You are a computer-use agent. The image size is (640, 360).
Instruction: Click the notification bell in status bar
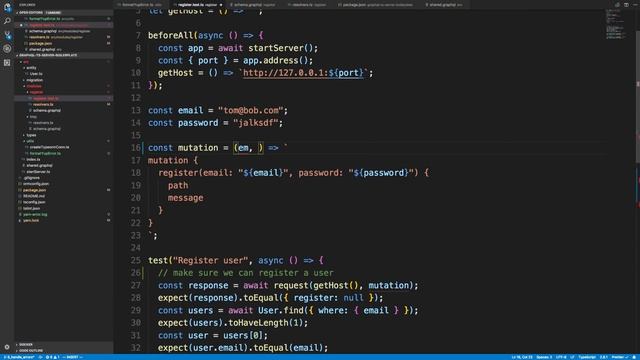[635, 357]
